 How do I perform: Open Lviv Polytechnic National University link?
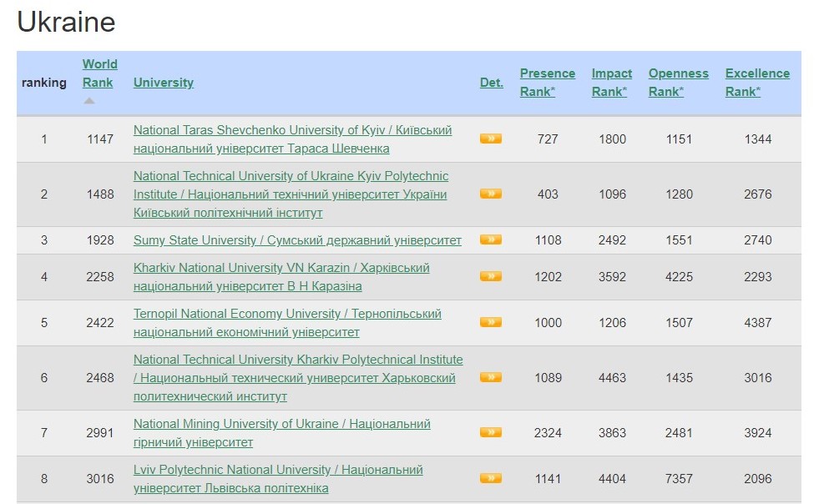pyautogui.click(x=278, y=479)
